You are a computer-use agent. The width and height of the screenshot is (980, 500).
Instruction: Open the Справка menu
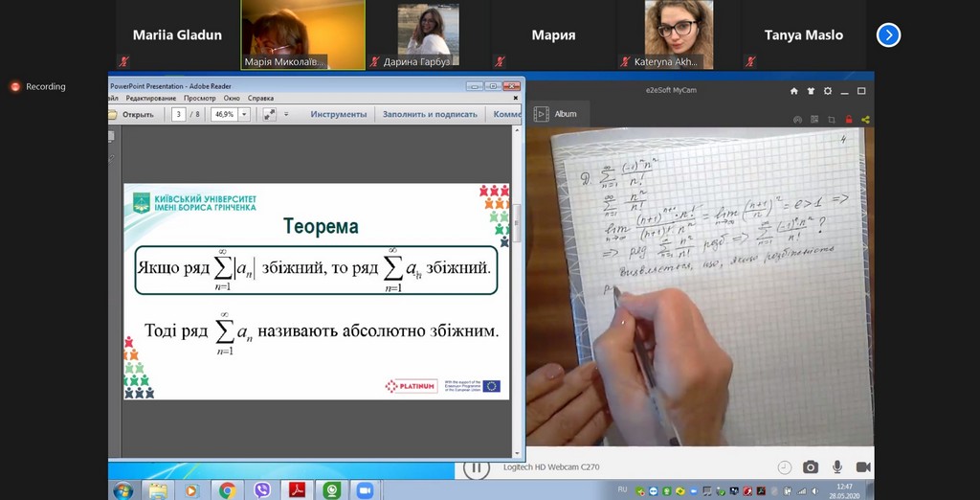pos(260,98)
